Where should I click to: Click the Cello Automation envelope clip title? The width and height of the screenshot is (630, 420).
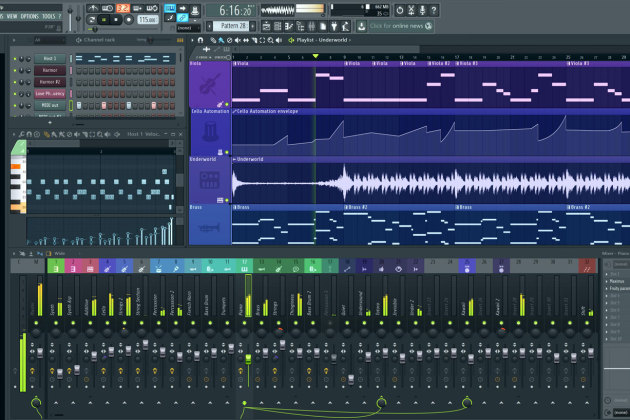(x=268, y=111)
